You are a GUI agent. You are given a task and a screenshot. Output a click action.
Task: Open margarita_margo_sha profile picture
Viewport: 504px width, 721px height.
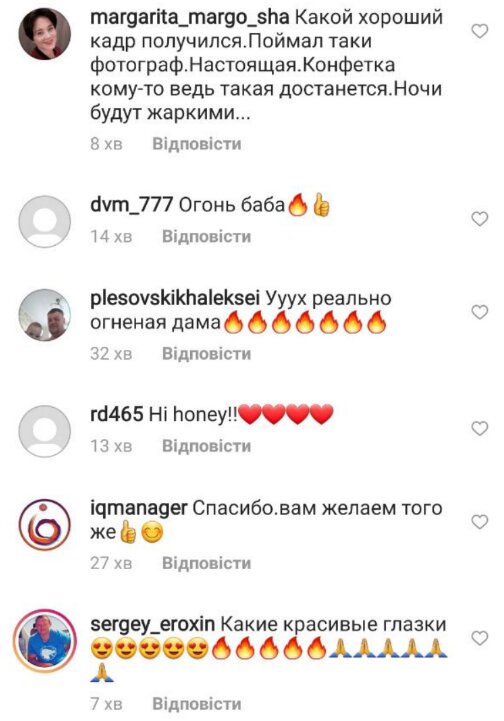(45, 34)
